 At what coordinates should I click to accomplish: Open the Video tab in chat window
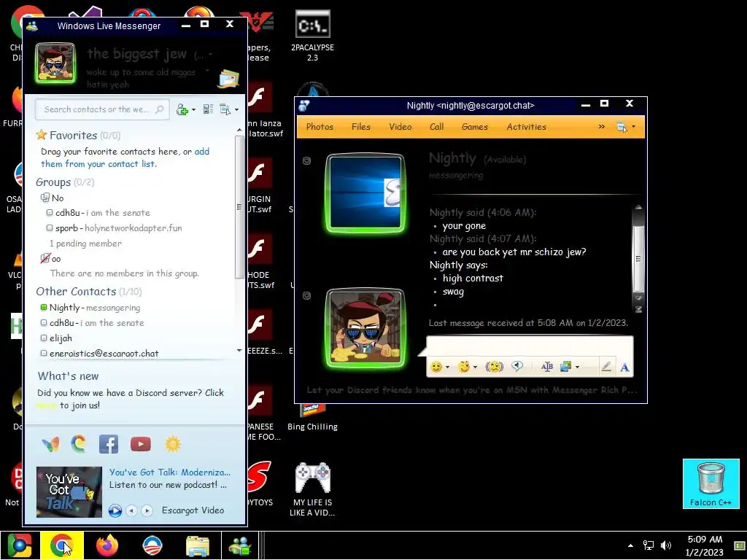400,127
